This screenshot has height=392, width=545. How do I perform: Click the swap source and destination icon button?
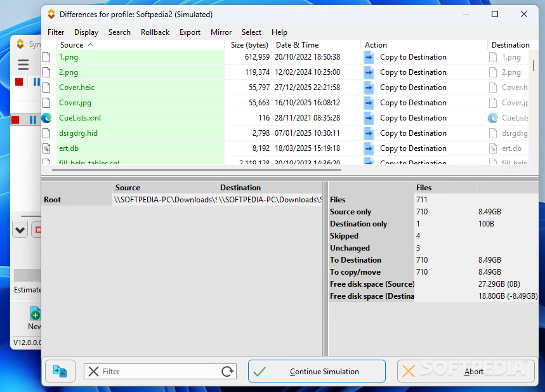tap(60, 372)
